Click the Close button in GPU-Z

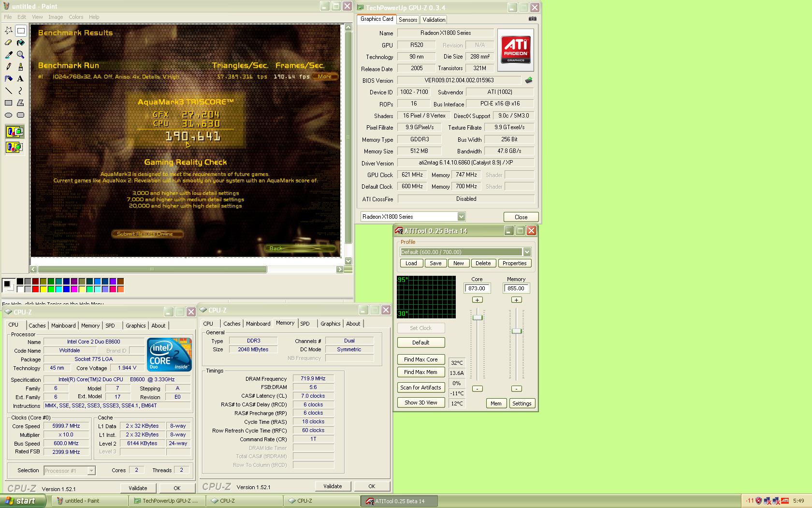click(521, 217)
